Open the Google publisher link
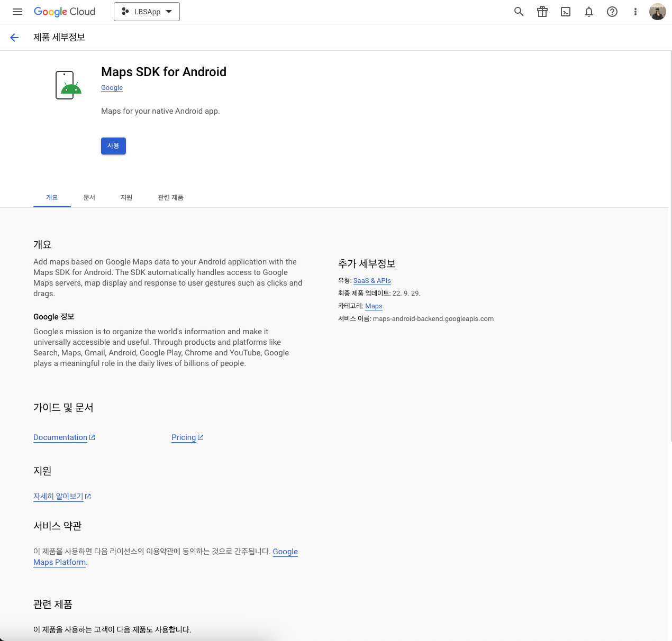The width and height of the screenshot is (672, 641). 112,88
